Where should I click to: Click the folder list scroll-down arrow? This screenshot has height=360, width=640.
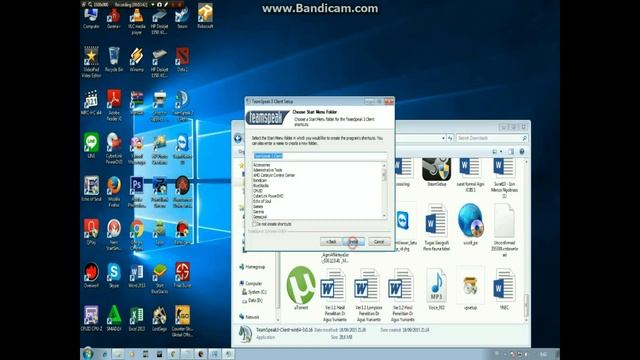(x=384, y=216)
